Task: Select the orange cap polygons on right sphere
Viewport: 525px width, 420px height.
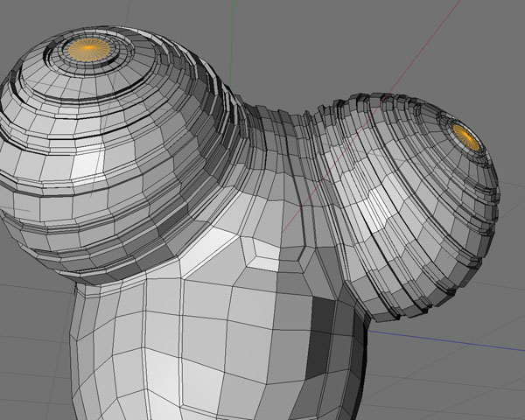Action: pos(466,137)
